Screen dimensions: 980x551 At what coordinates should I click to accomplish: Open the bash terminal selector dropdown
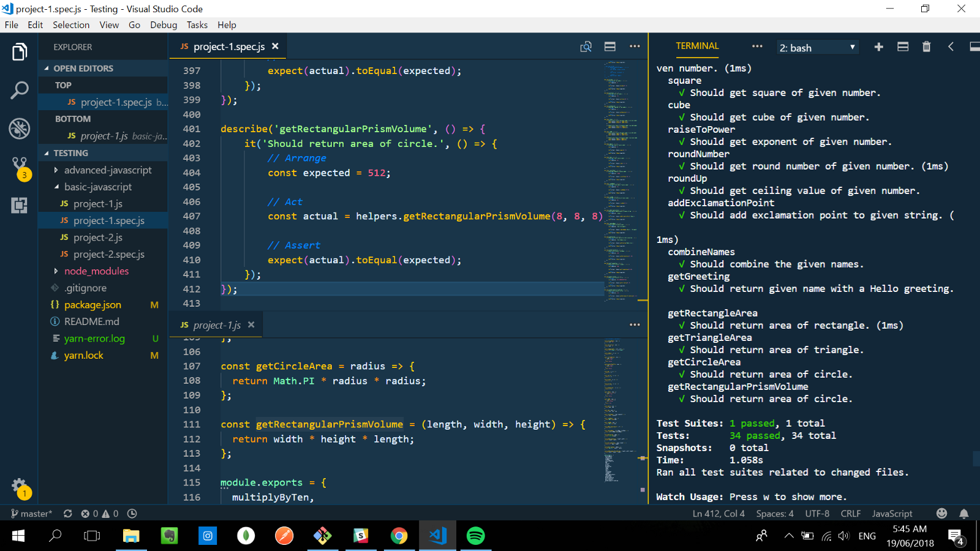click(817, 48)
